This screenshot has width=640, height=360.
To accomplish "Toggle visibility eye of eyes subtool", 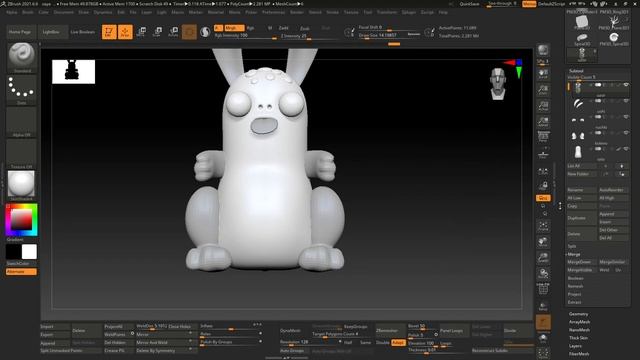I will pos(626,117).
